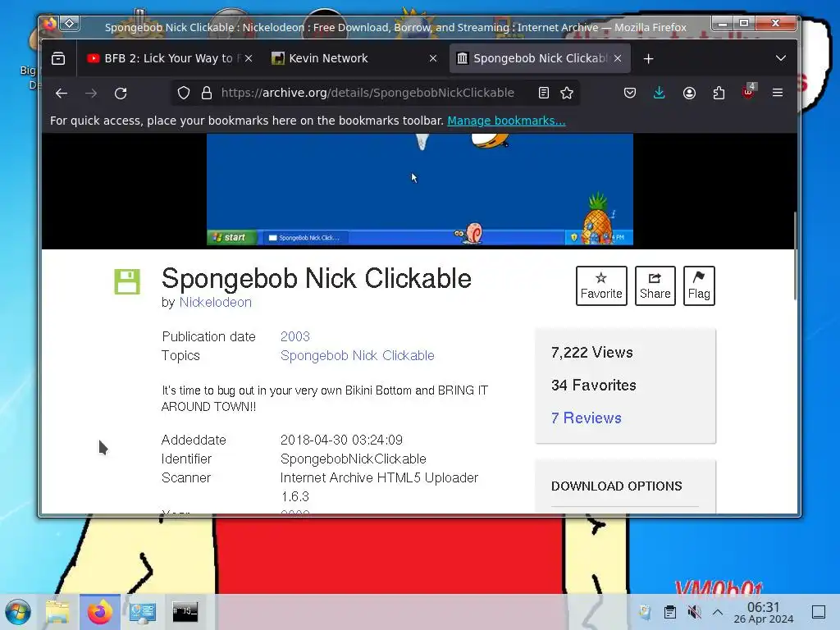Flag this archive item

[x=699, y=285]
